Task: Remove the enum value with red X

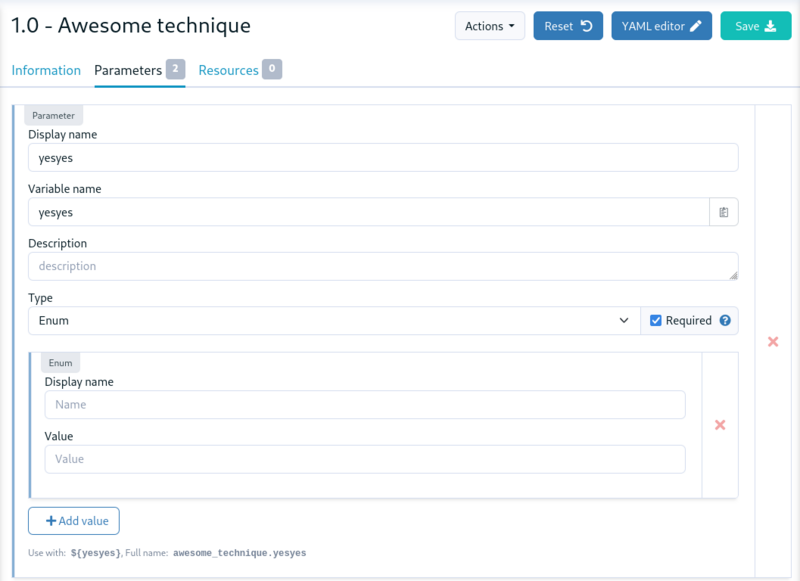Action: [x=720, y=425]
